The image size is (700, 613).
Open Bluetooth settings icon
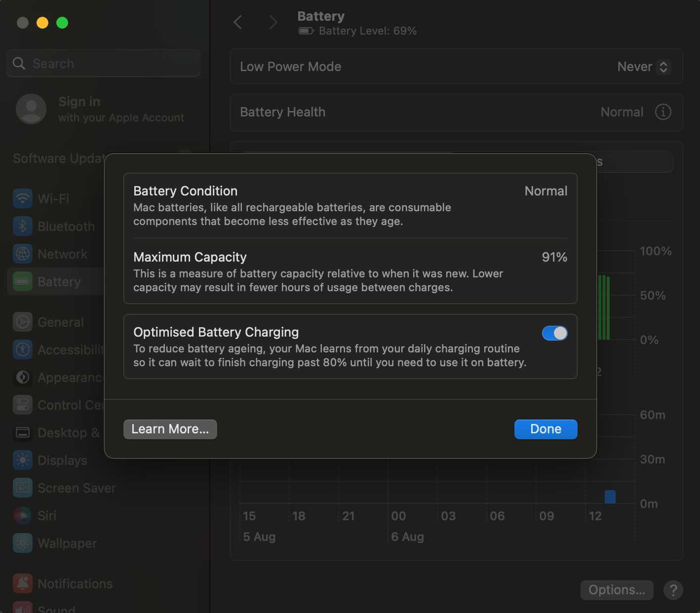click(22, 226)
